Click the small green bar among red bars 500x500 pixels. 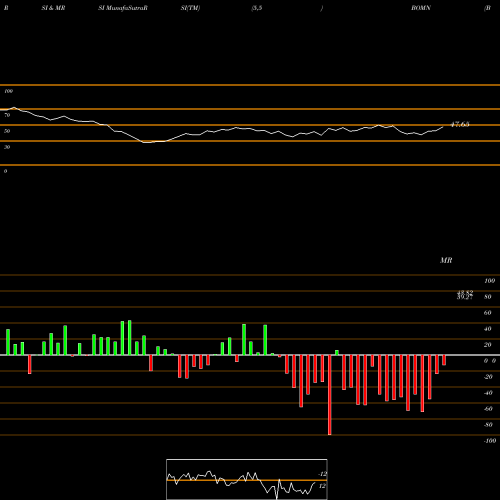(x=337, y=353)
